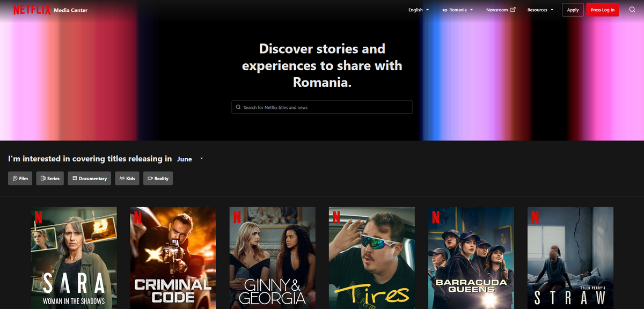Screen dimensions: 644x309
Task: Click the Romania flag icon in header
Action: 445,10
